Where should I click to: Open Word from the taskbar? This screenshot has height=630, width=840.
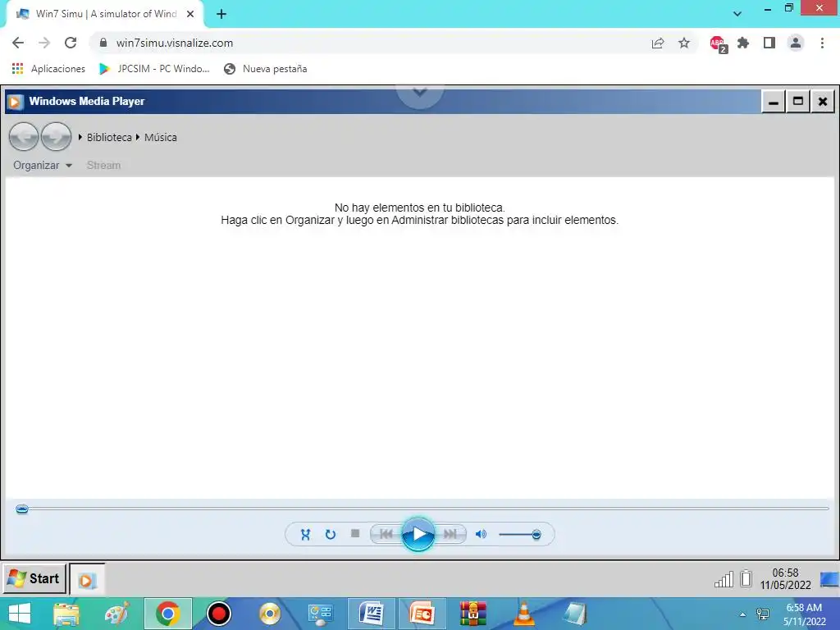click(372, 614)
